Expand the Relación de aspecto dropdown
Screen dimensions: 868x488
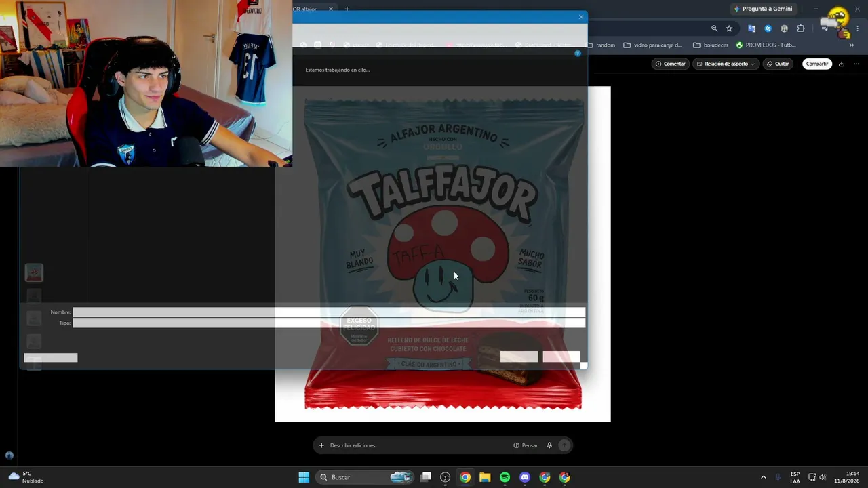[726, 64]
